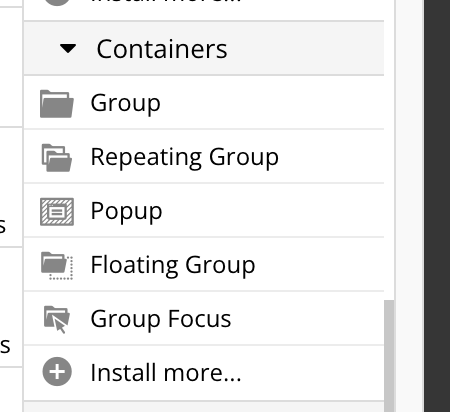Click the scrollbar track above the thumb

point(389,150)
